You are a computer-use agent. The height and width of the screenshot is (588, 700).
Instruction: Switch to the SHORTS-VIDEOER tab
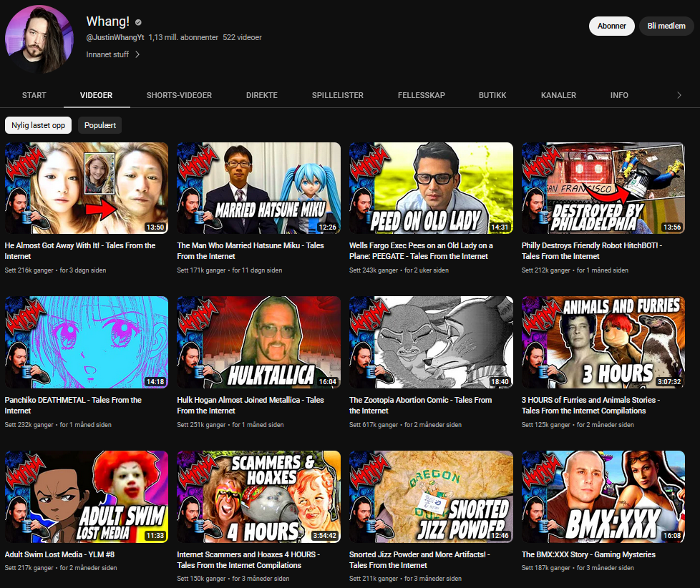(x=179, y=95)
